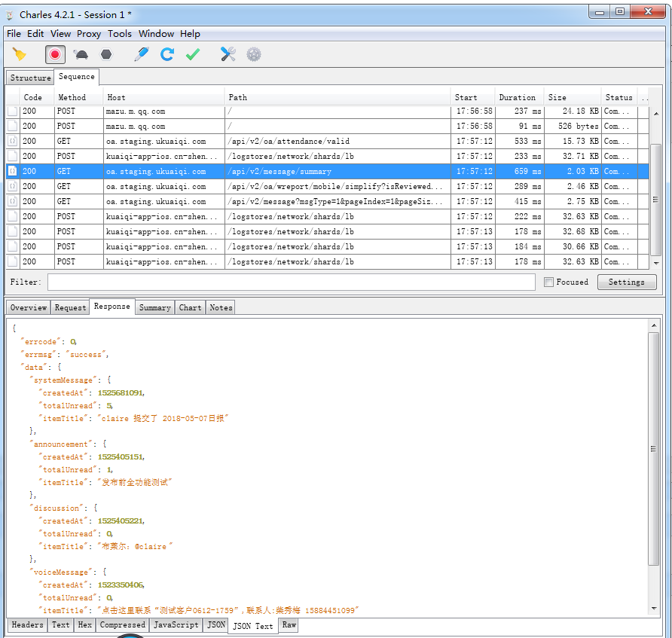This screenshot has width=672, height=638.
Task: Select the Sequence tab
Action: (77, 77)
